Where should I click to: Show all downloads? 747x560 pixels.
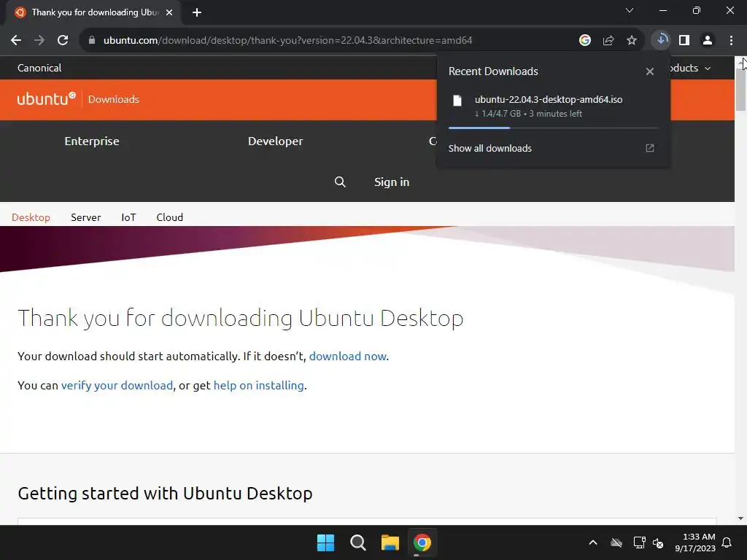489,148
